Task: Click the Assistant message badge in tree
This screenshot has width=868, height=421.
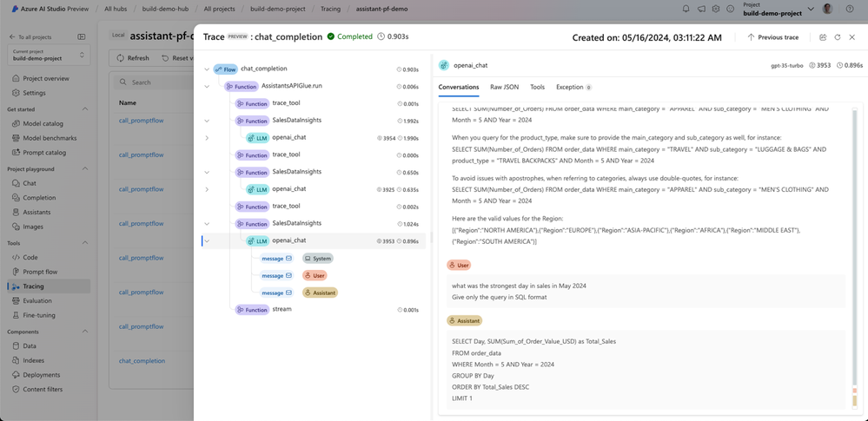Action: coord(320,293)
